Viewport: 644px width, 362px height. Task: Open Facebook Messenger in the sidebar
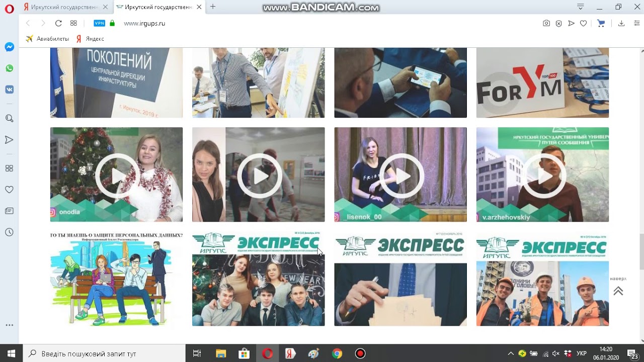[x=9, y=47]
